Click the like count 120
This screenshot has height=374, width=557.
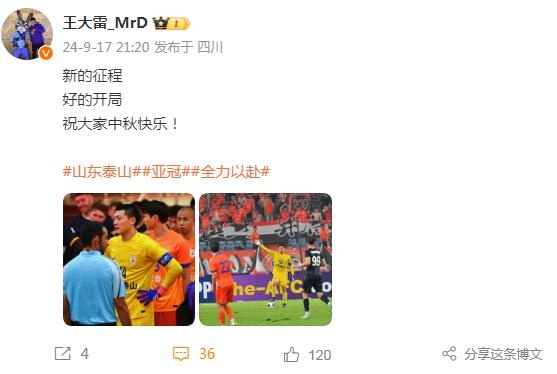click(320, 355)
